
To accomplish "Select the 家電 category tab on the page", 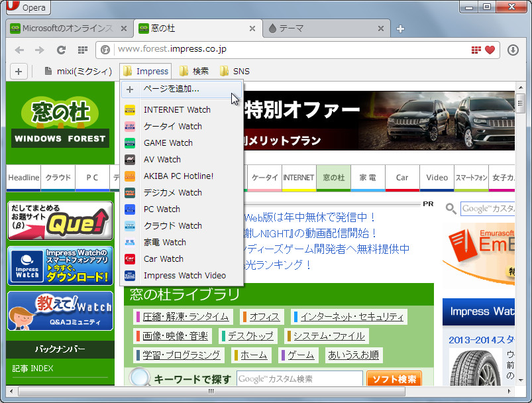I will (x=365, y=178).
